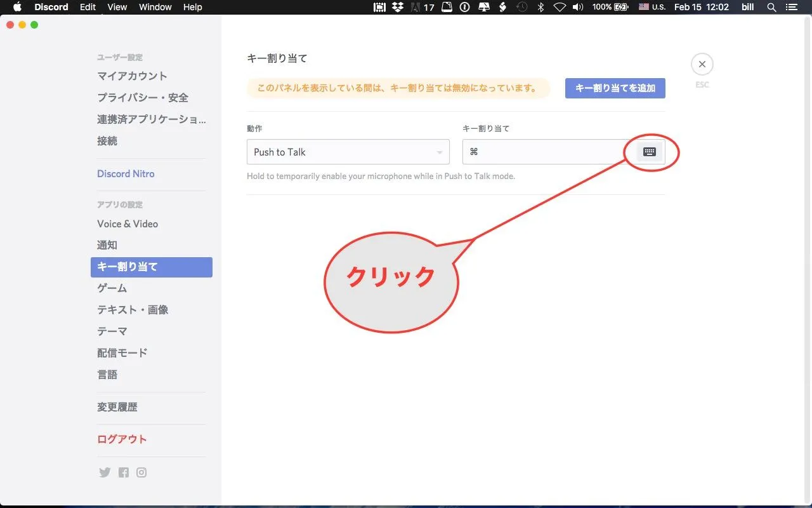The height and width of the screenshot is (508, 812).
Task: Click the keyboard record keybind icon
Action: click(x=649, y=152)
